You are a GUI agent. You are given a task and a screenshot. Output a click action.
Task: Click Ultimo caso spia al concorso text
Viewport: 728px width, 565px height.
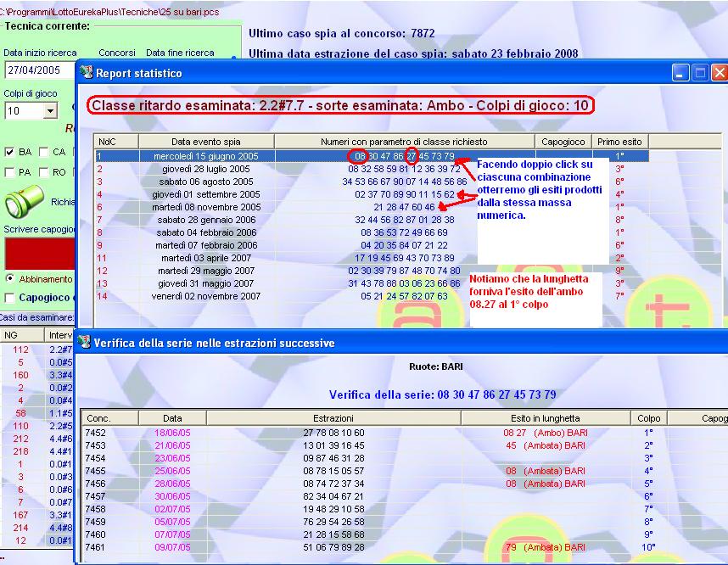(x=342, y=33)
